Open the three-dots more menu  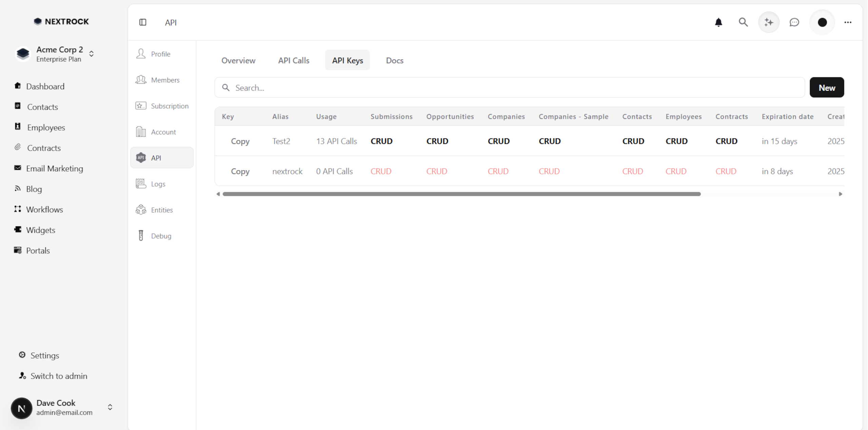pyautogui.click(x=848, y=22)
